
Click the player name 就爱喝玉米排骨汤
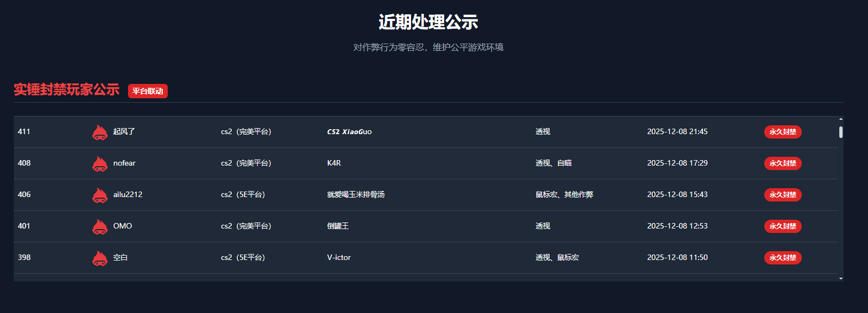(x=355, y=195)
